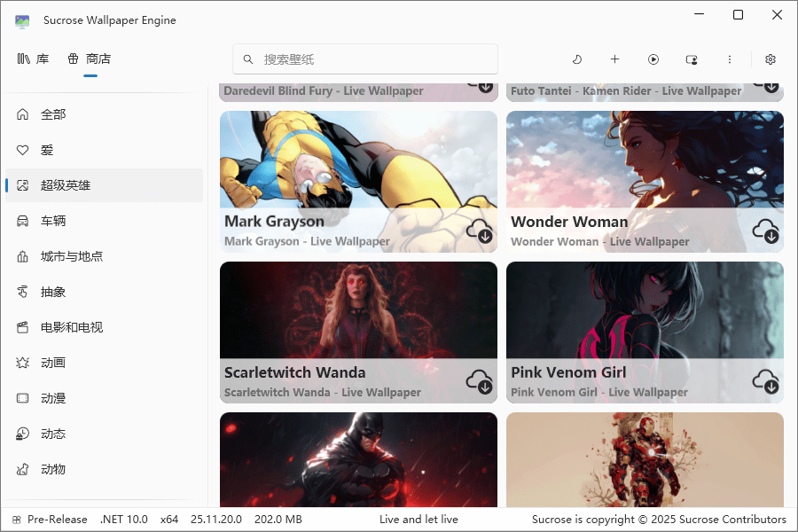The height and width of the screenshot is (532, 798).
Task: Open the Settings gear icon
Action: click(769, 59)
